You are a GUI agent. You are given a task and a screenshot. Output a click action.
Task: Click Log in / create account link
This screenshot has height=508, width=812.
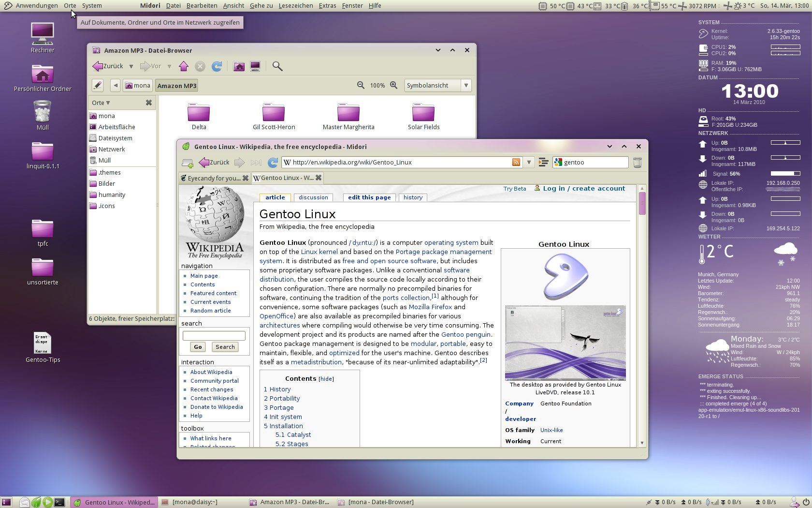coord(584,189)
